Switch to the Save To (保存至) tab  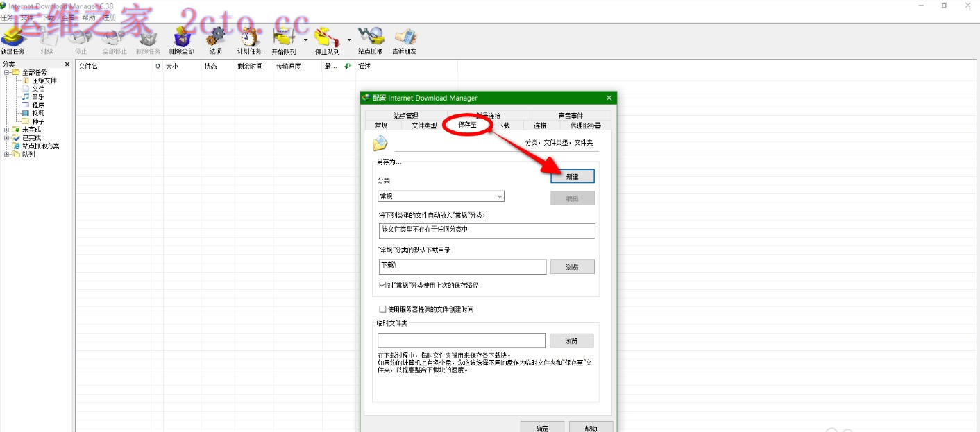pyautogui.click(x=468, y=125)
